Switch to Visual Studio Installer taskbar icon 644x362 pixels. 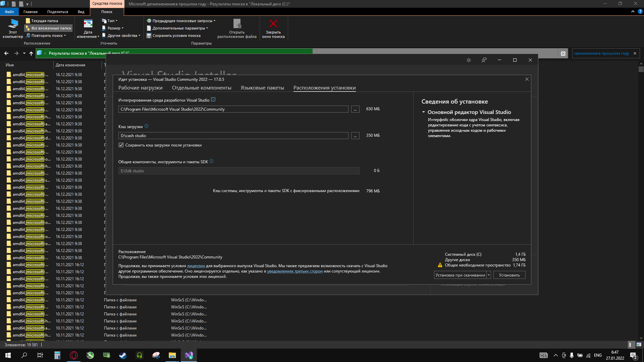(189, 355)
